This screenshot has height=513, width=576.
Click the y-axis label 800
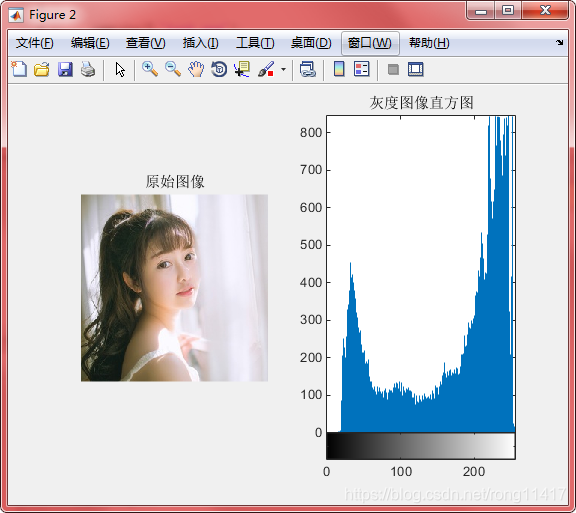click(x=311, y=132)
